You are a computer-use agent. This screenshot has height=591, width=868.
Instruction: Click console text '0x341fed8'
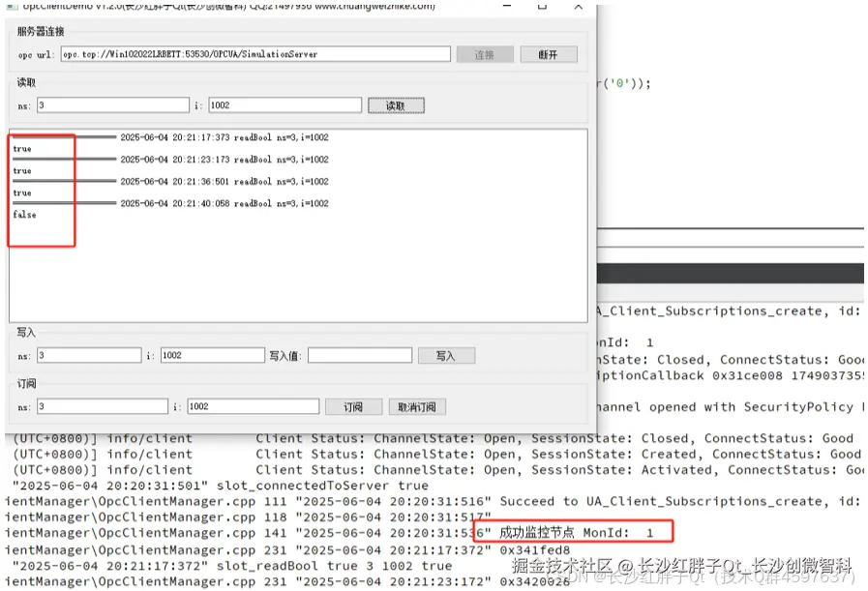(535, 550)
